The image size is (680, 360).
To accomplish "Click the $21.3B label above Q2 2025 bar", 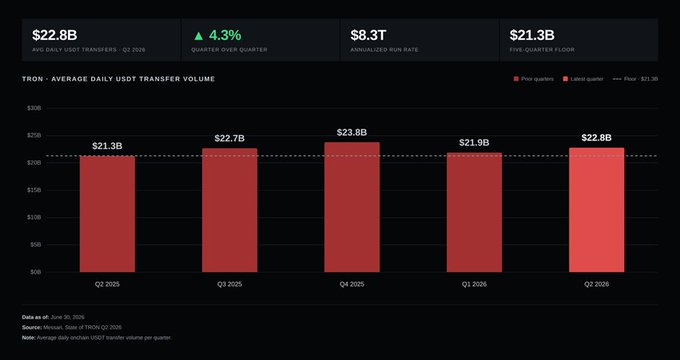I will pyautogui.click(x=107, y=146).
